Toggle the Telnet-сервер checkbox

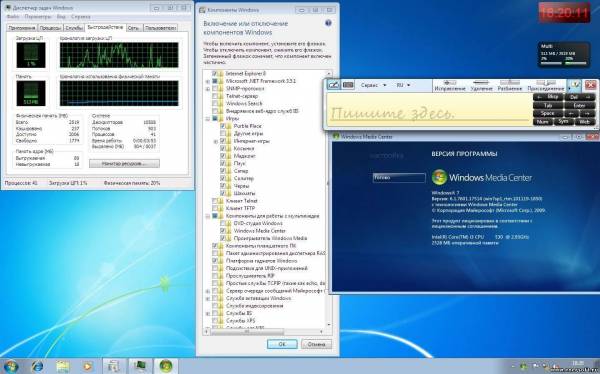click(x=215, y=96)
